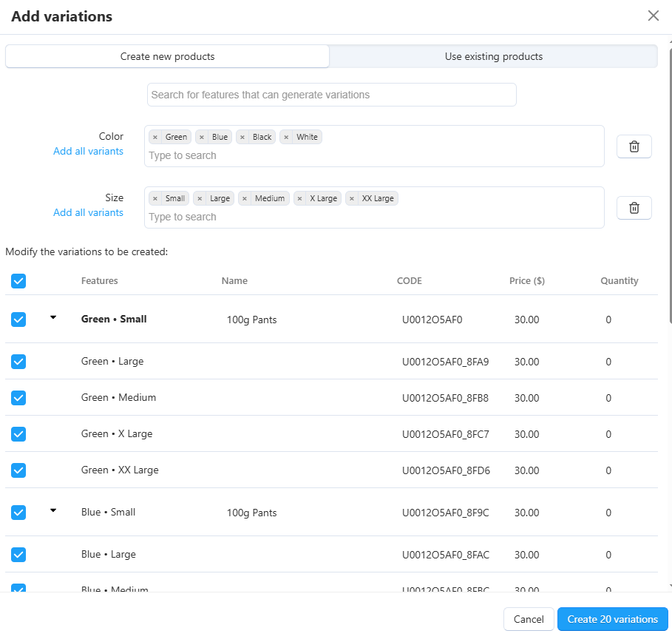Remove the Medium size tag
This screenshot has height=642, width=672.
click(x=244, y=198)
